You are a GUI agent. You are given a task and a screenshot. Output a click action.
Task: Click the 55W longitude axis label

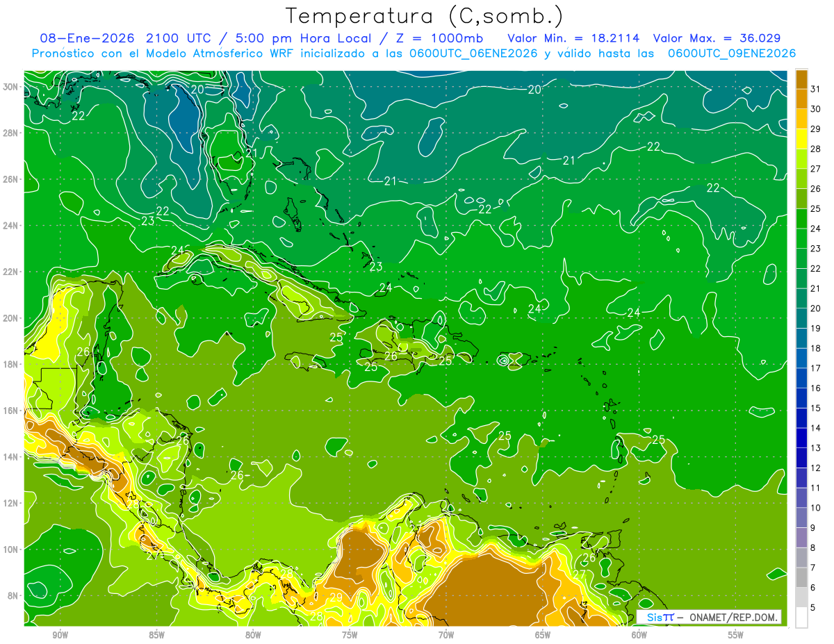tap(736, 635)
